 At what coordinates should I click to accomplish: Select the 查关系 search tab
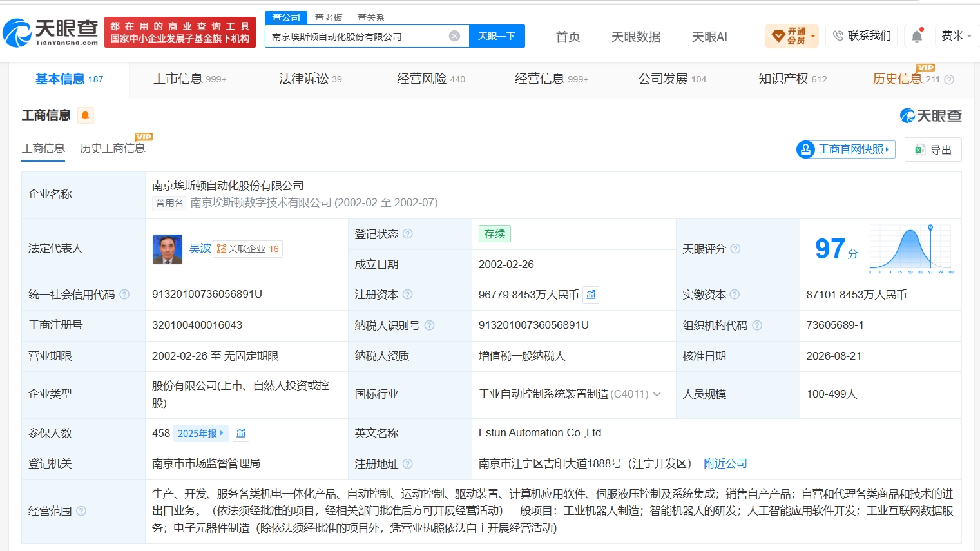(371, 17)
